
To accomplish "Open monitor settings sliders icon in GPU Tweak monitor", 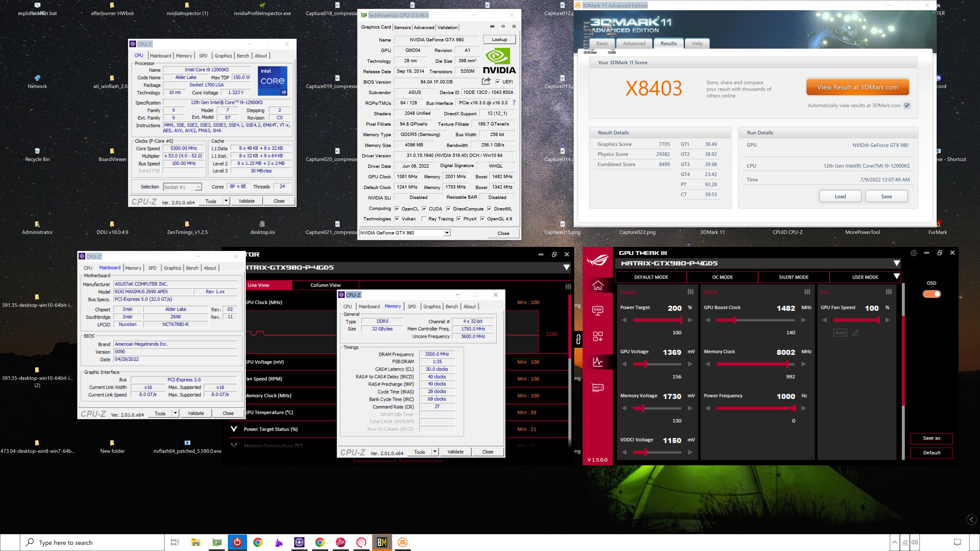I will tap(568, 286).
